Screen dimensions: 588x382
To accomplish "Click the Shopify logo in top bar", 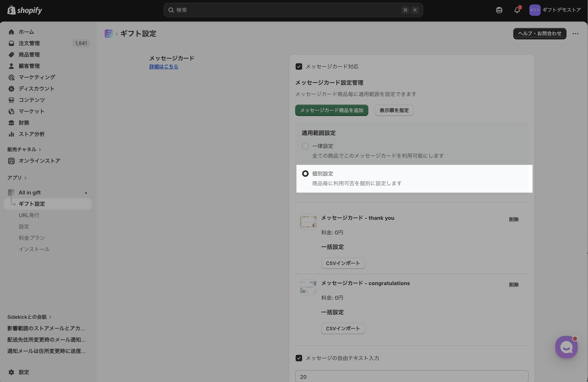I will click(24, 10).
